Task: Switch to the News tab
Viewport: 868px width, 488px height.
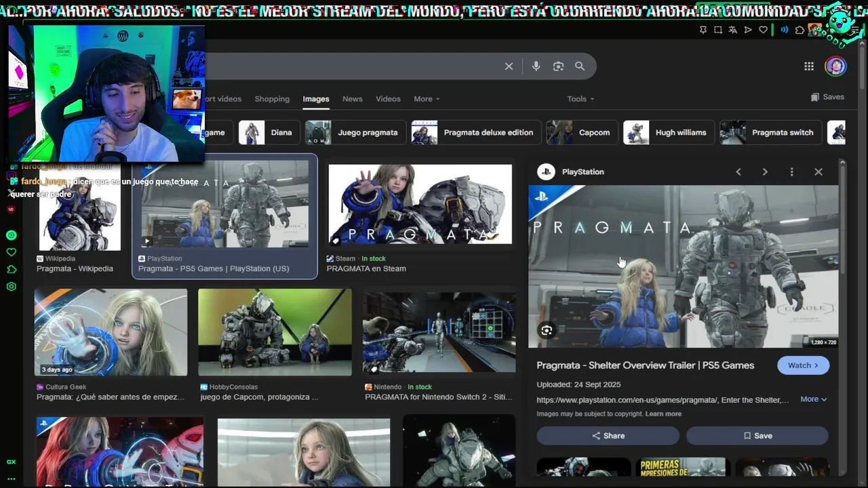Action: click(353, 99)
